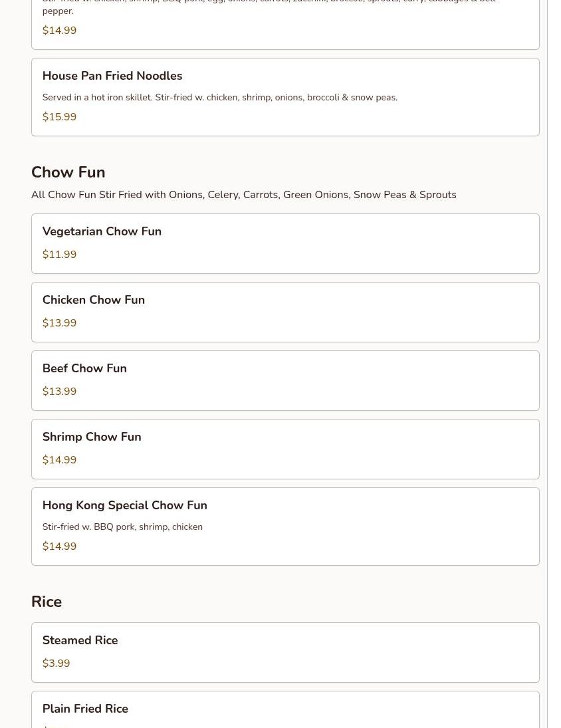Viewport: 561px width, 728px height.
Task: Click the $14.99 Shrimp Chow Fun price
Action: pos(59,460)
